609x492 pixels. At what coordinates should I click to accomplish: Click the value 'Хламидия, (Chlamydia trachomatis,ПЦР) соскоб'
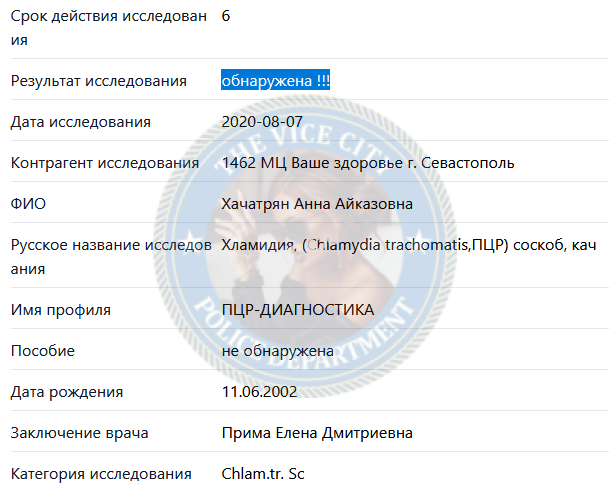[x=393, y=245]
